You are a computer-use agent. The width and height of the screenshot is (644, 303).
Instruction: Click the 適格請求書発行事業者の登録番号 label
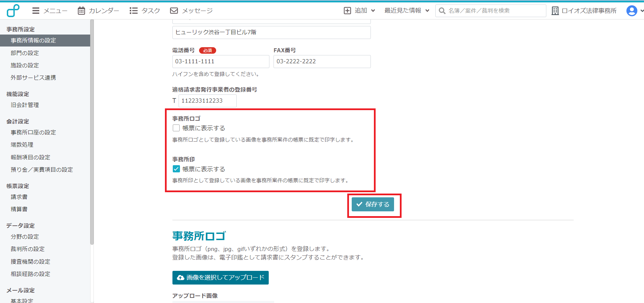(x=215, y=90)
